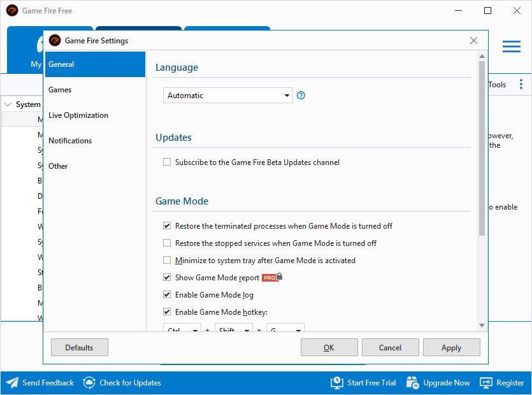Enable Subscribe to Beta Updates channel checkbox

point(167,162)
